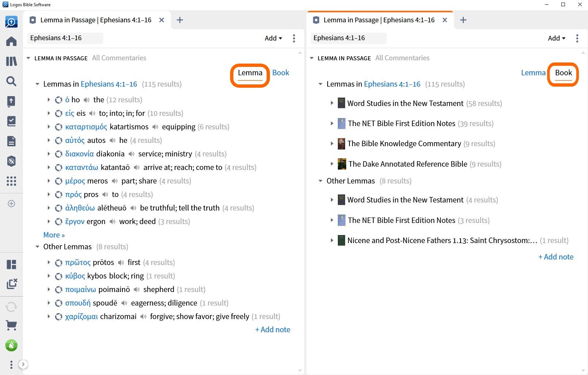Screen dimensions: 588x375
Task: Open the sidebar three-dot menu
Action: click(x=11, y=364)
